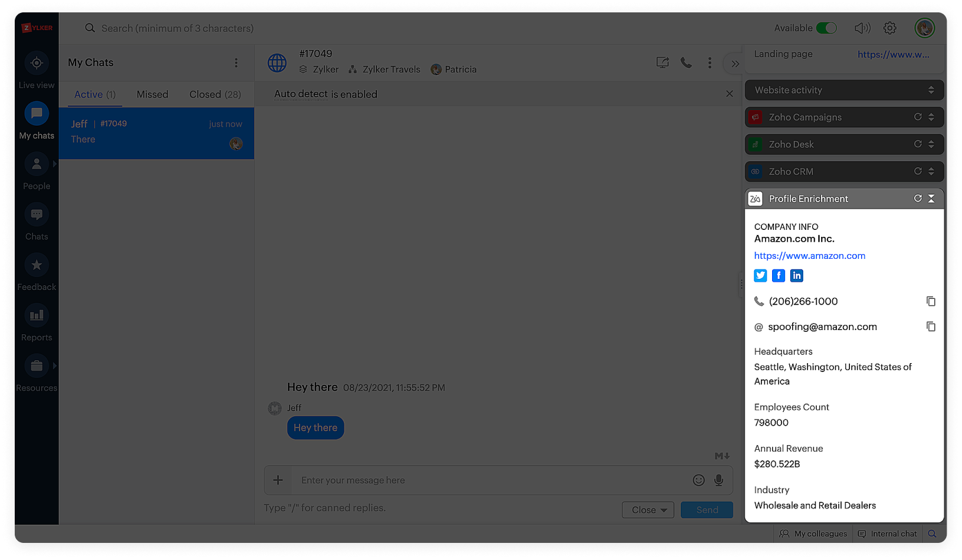Image resolution: width=962 pixels, height=560 pixels.
Task: Toggle the sound notification speaker icon
Action: [862, 28]
